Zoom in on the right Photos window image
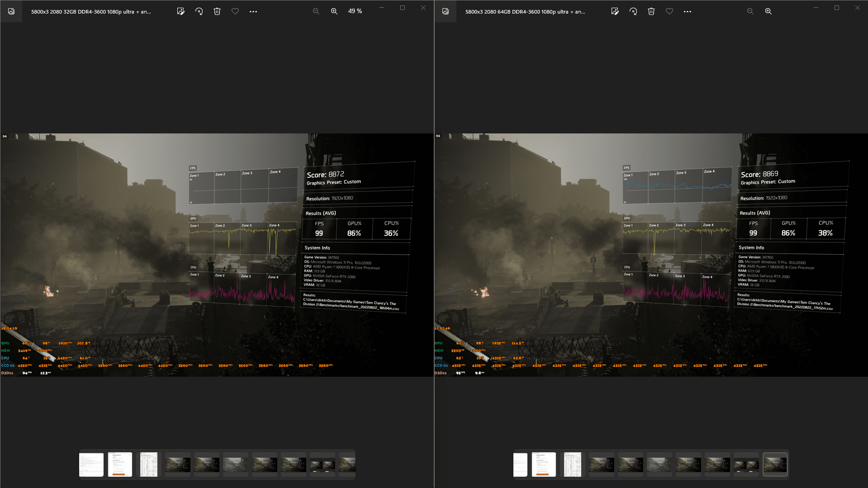Screen dimensions: 868x488 pos(768,11)
